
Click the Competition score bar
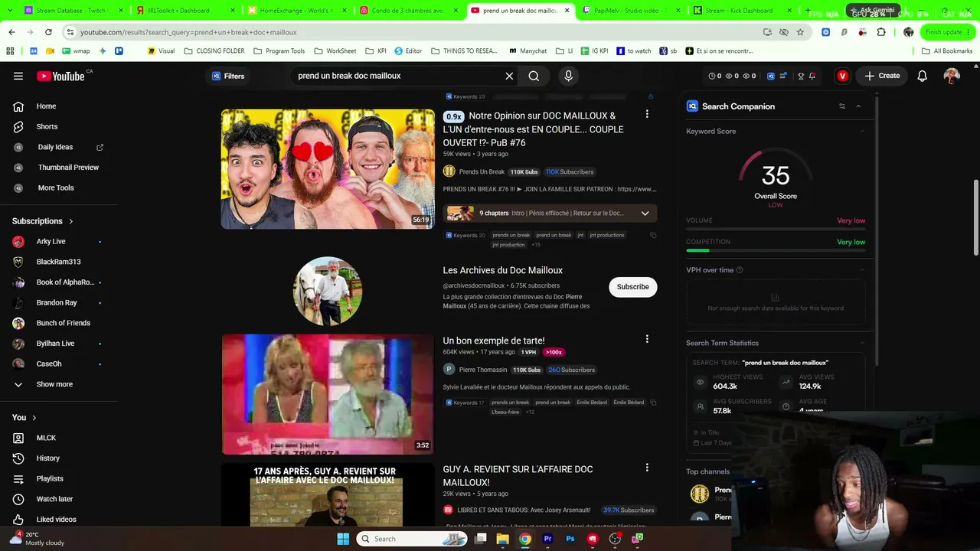click(x=776, y=251)
